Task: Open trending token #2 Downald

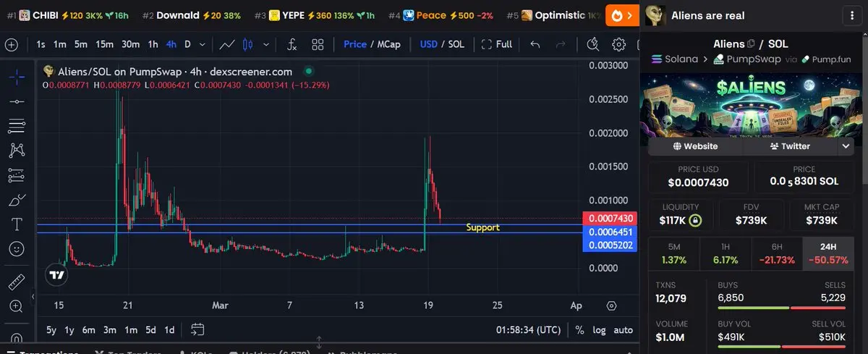Action: coord(192,15)
